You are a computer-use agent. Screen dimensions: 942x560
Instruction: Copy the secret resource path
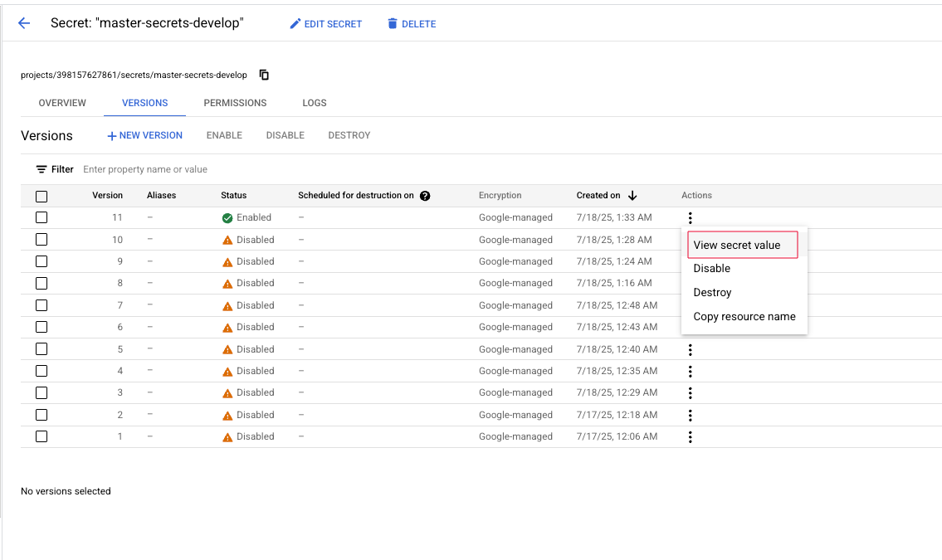[x=264, y=75]
